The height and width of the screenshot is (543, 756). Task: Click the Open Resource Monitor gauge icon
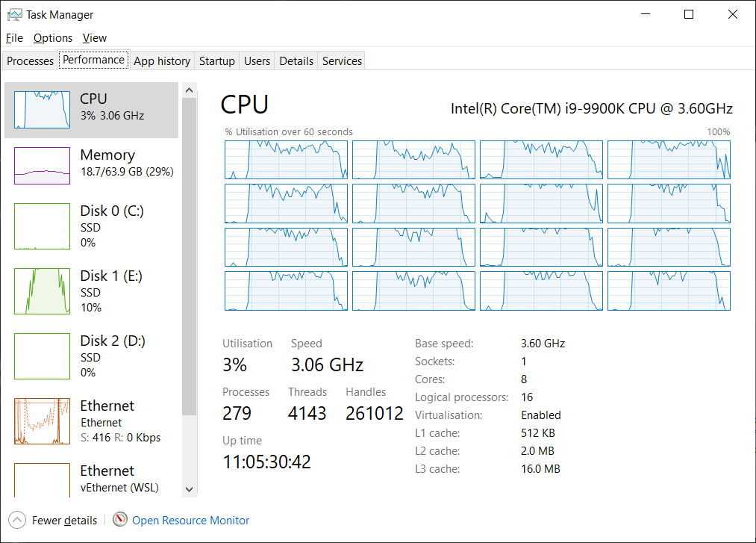point(119,519)
